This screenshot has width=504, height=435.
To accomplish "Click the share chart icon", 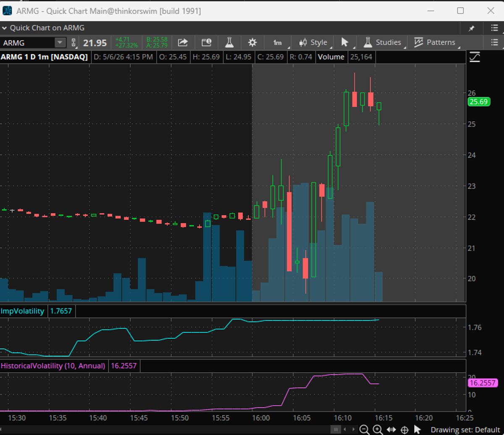I will click(183, 42).
